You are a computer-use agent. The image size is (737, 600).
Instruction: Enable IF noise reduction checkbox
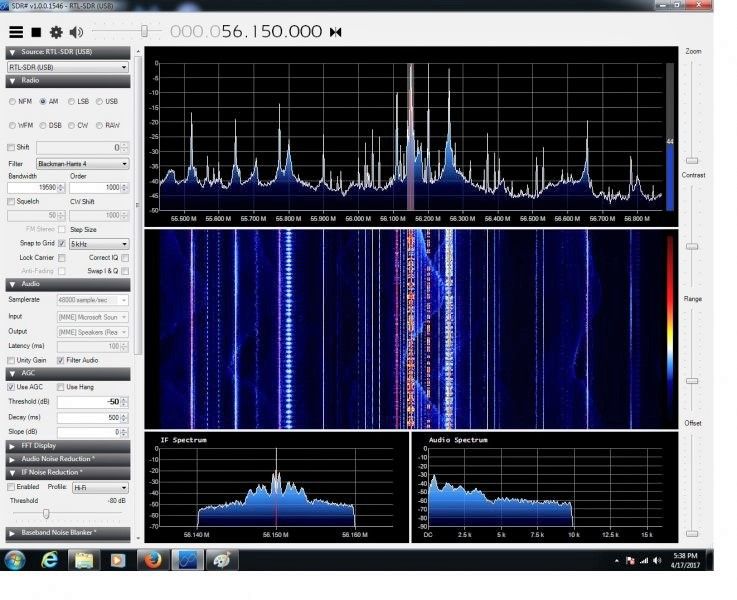pos(11,487)
